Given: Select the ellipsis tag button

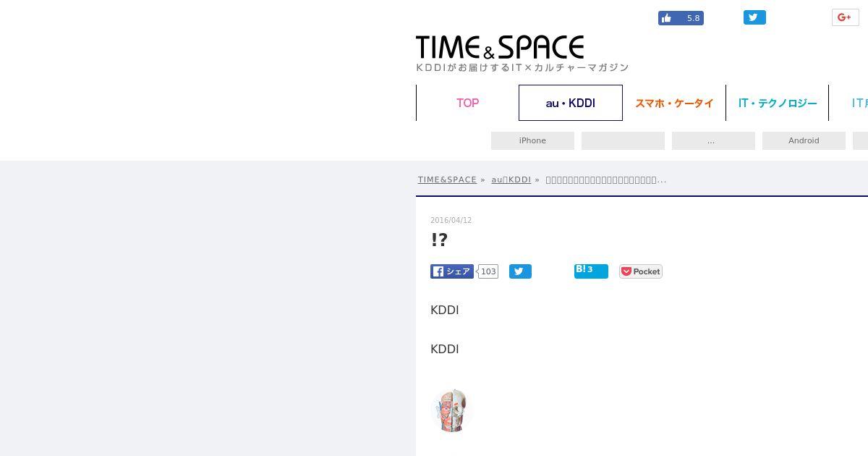Looking at the screenshot, I should tap(713, 140).
